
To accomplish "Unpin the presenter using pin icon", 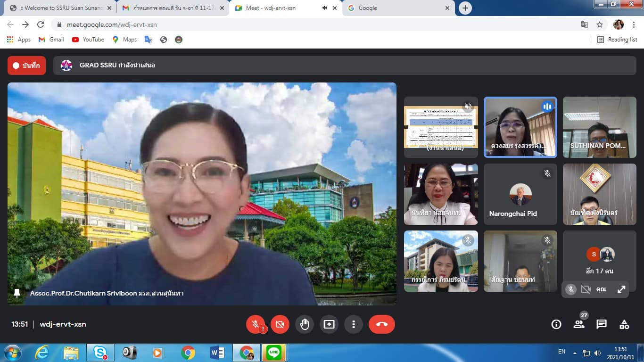I will click(17, 293).
